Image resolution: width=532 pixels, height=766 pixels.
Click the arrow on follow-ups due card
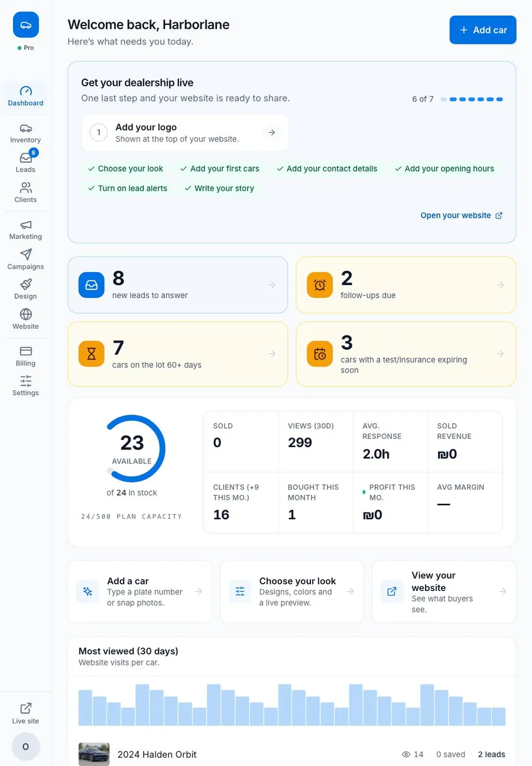click(500, 285)
